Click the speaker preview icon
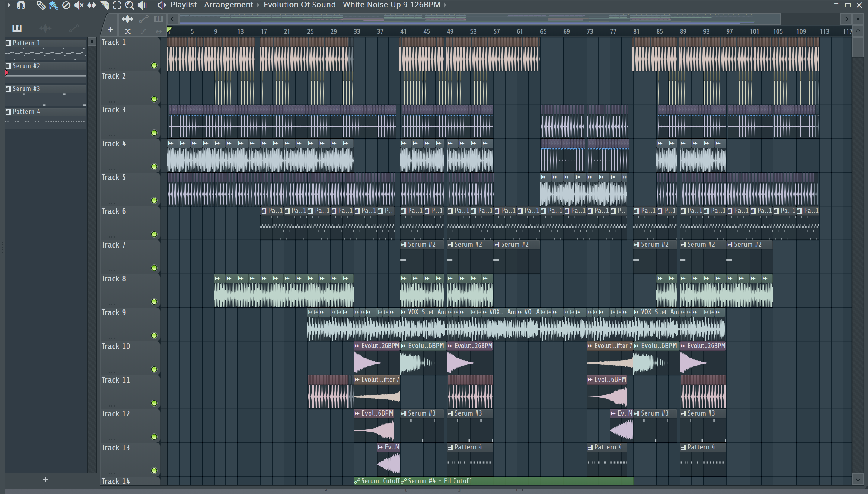 pos(162,5)
